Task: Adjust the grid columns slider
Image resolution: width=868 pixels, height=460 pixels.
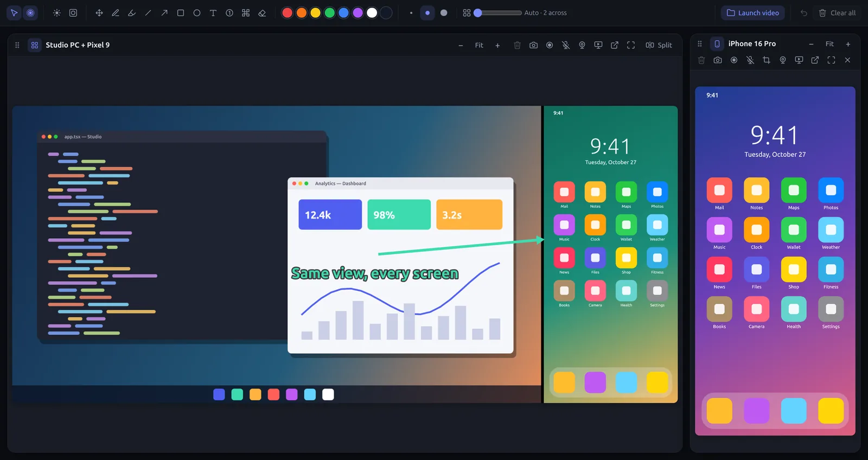Action: click(497, 13)
